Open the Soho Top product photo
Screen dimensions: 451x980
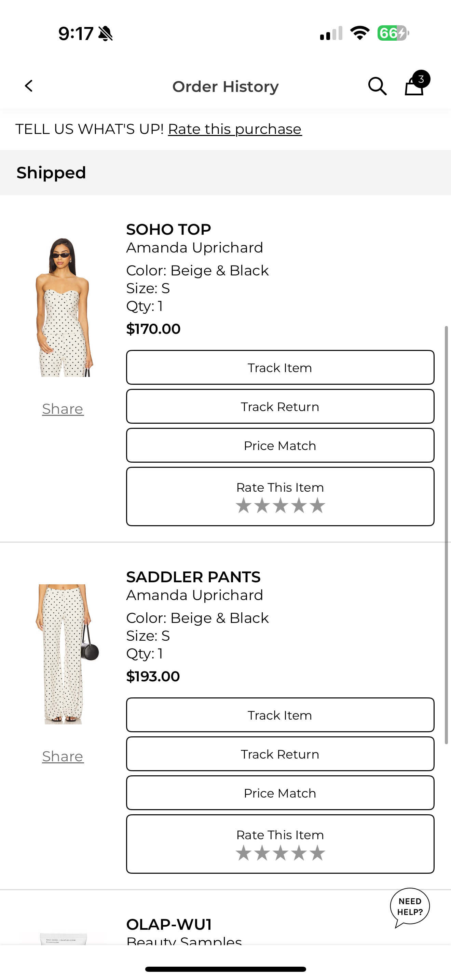click(x=64, y=307)
